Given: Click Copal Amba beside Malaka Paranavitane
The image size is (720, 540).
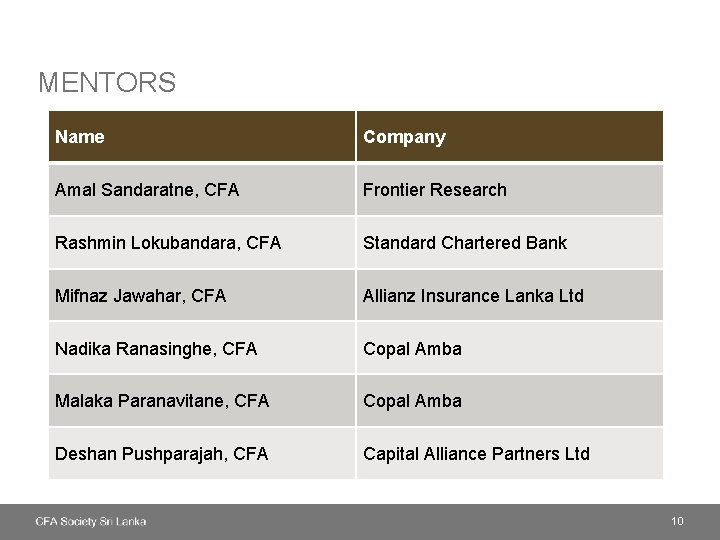Looking at the screenshot, I should 412,401.
